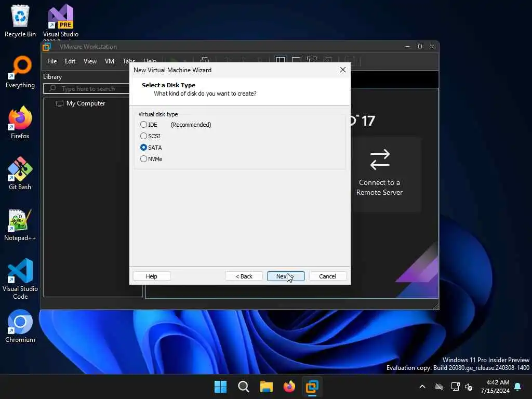
Task: Click Connect to a Remote Server tile
Action: 379,175
